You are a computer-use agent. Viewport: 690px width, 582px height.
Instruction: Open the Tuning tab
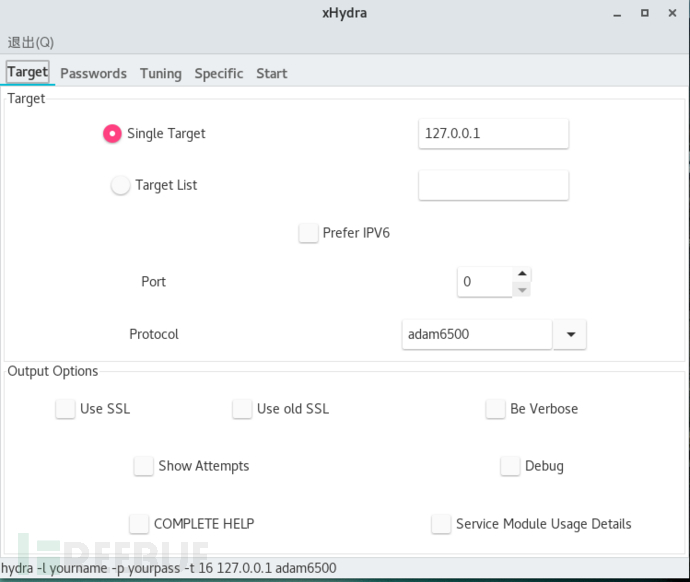(x=161, y=73)
